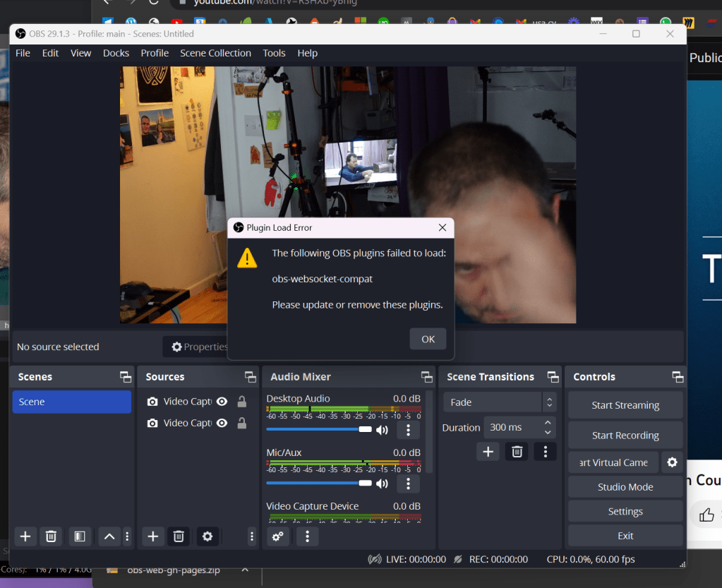722x588 pixels.
Task: Open the Scene Collection menu
Action: point(215,53)
